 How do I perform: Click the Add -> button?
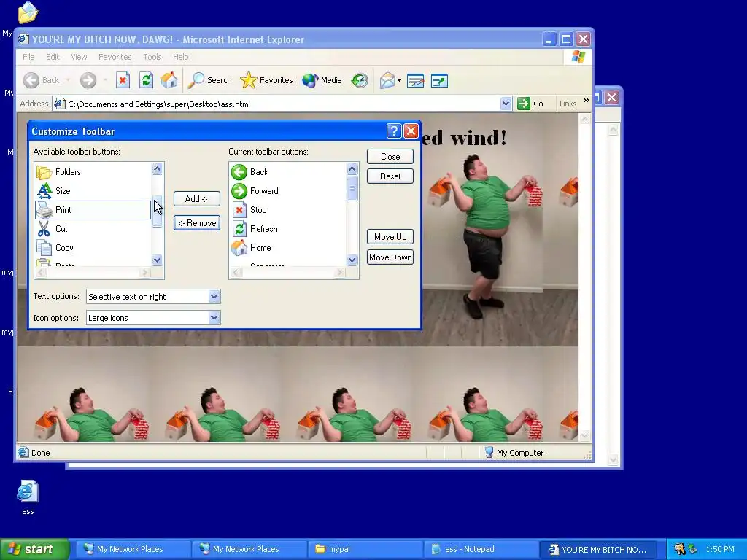[197, 199]
